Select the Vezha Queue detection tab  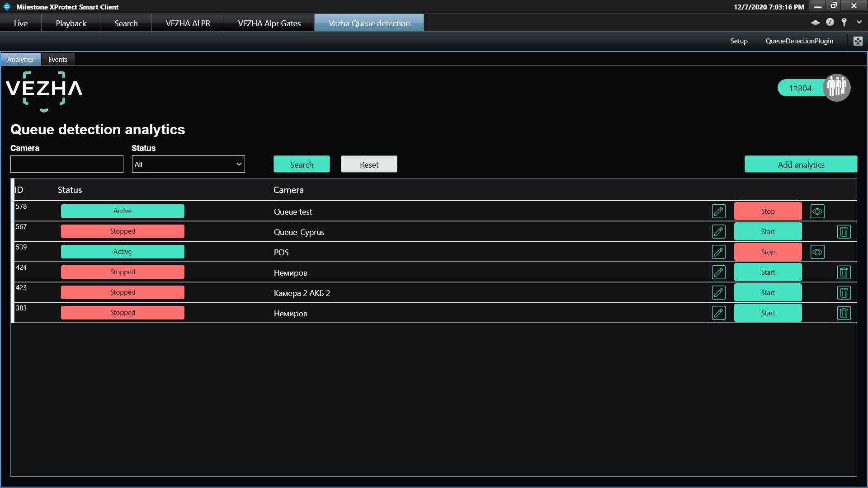(x=369, y=23)
